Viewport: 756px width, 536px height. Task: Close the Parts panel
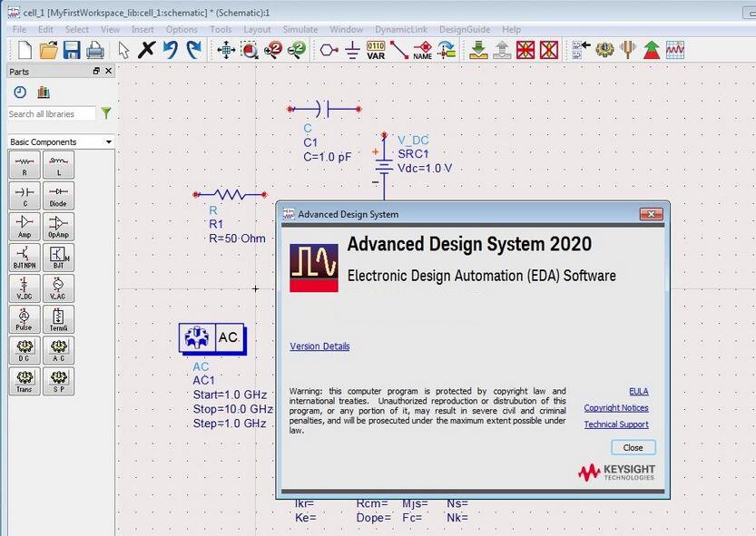pos(109,71)
